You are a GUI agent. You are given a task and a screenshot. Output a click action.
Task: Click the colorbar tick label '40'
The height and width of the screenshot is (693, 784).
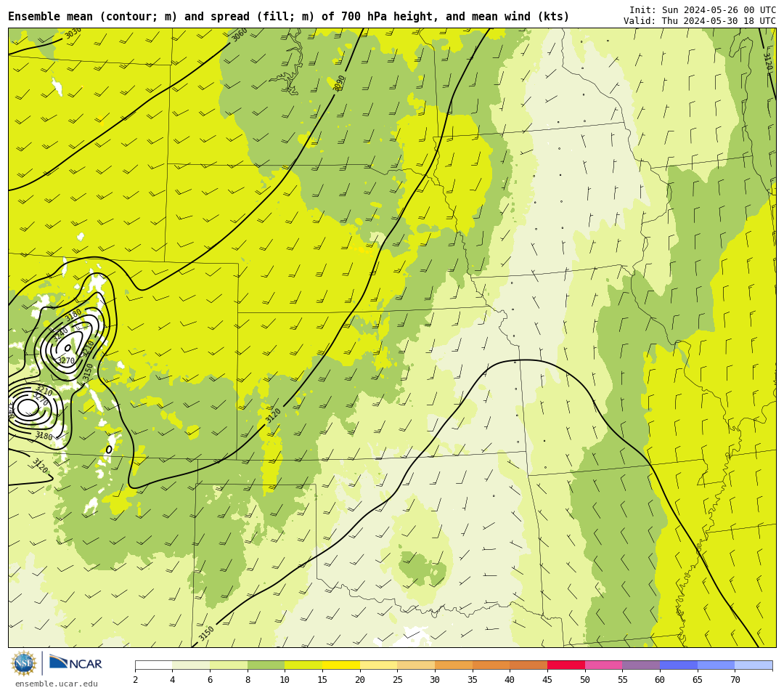pos(510,679)
